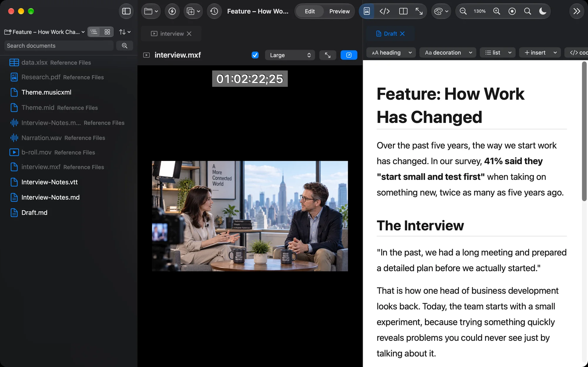This screenshot has height=367, width=588.
Task: Focus the Search documents field
Action: pos(59,46)
